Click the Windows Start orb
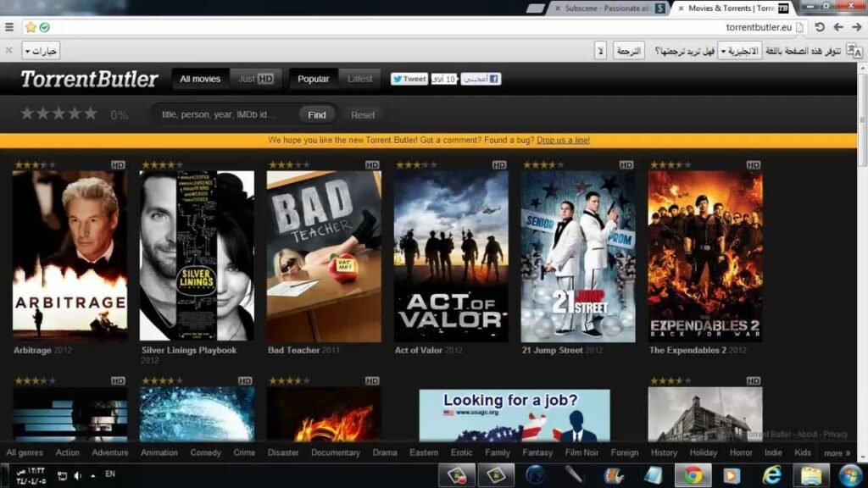The height and width of the screenshot is (488, 868). 849,475
